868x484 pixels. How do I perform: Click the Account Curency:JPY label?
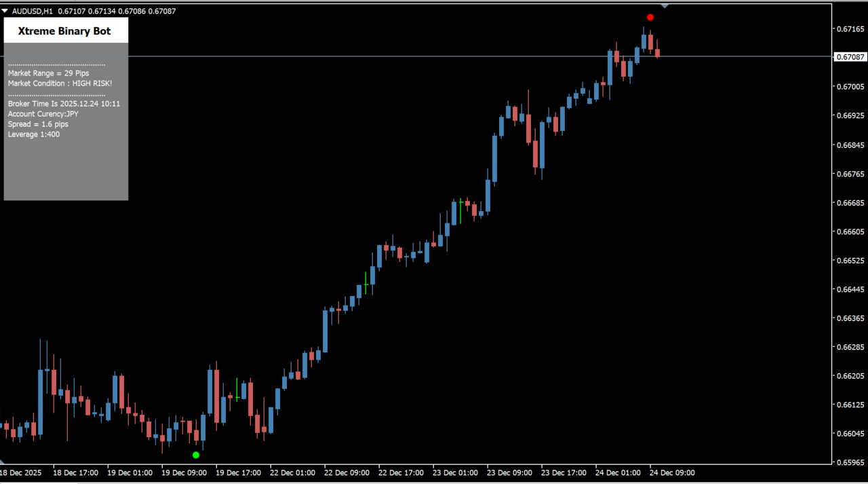(43, 114)
